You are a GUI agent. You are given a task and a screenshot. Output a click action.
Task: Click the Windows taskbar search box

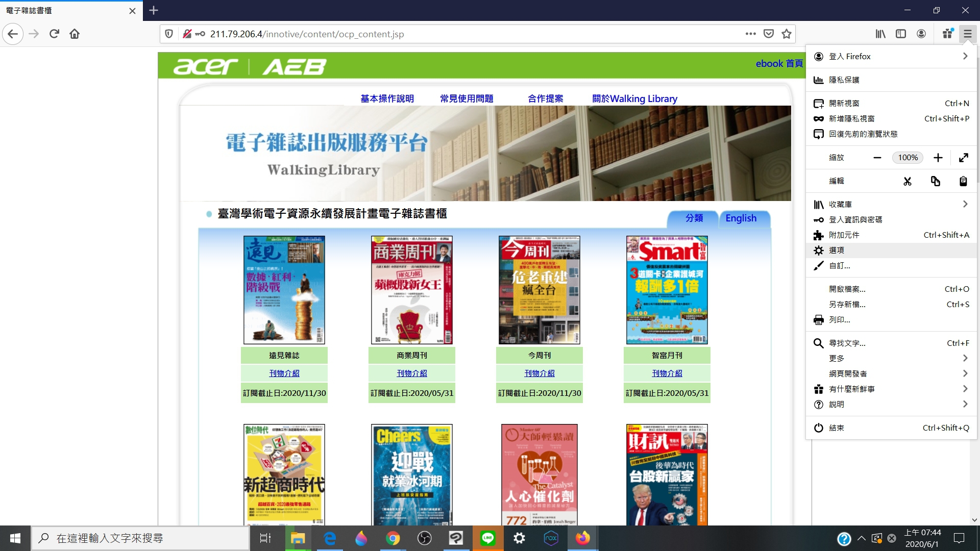click(140, 538)
